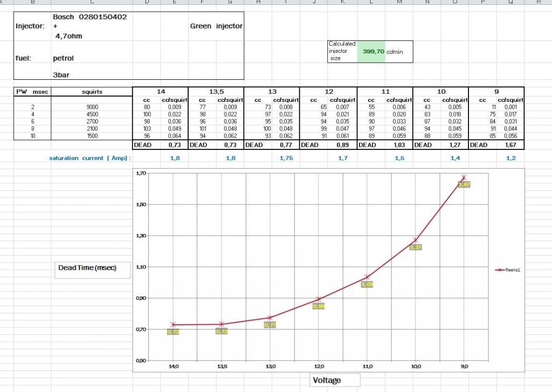Viewport: 552px width, 392px height.
Task: Select the Reeks1 legend entry in chart
Action: click(508, 270)
